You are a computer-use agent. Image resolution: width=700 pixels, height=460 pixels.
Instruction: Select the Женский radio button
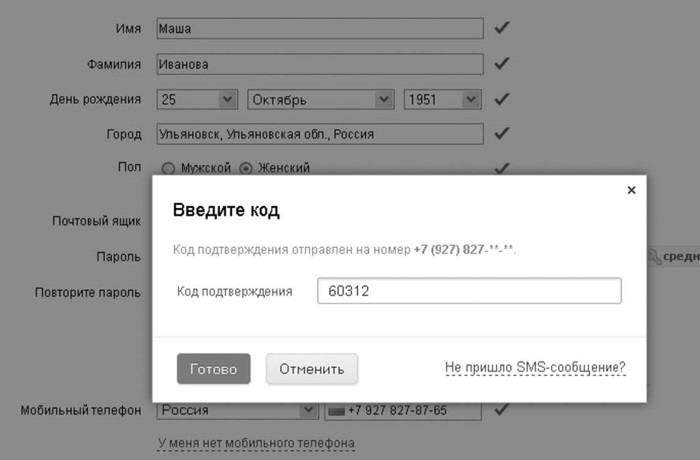246,168
